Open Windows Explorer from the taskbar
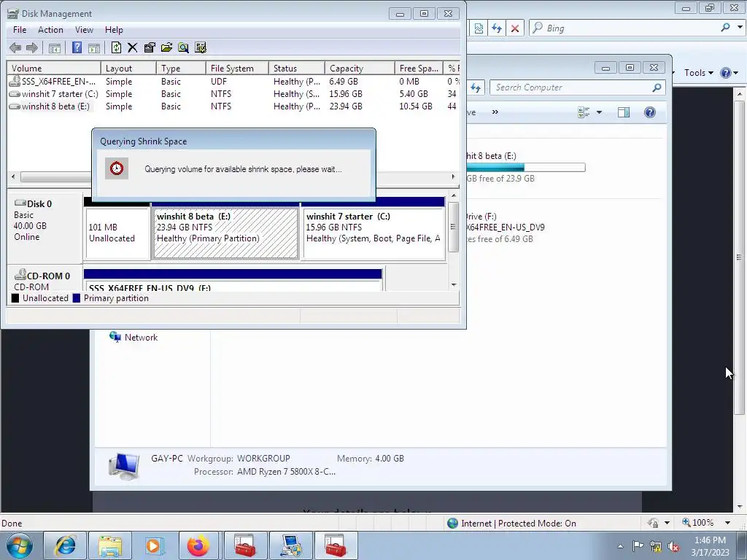This screenshot has width=747, height=560. (110, 545)
